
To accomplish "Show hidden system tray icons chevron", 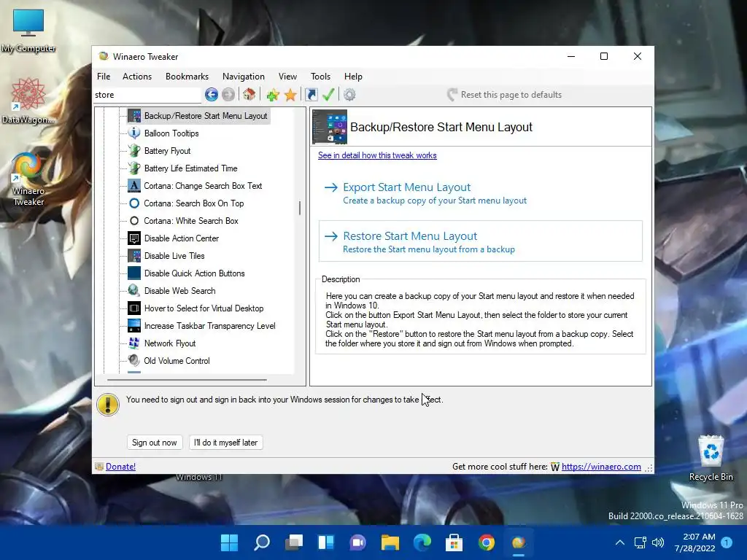I will (620, 542).
